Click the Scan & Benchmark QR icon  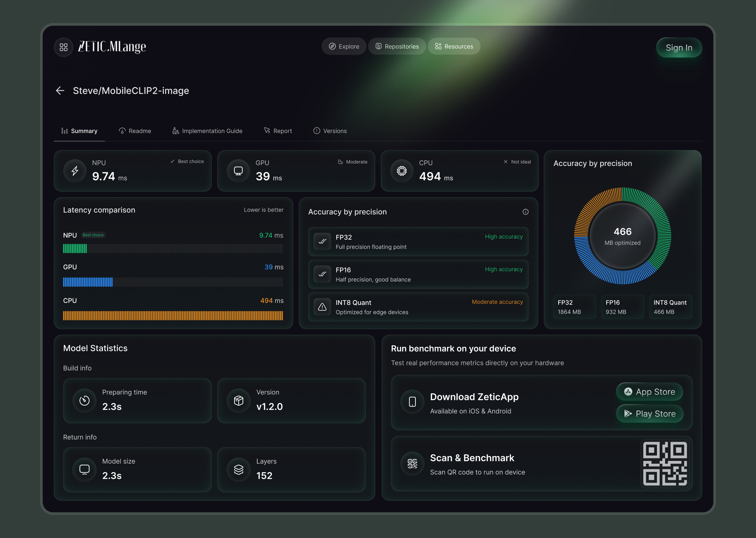click(412, 464)
